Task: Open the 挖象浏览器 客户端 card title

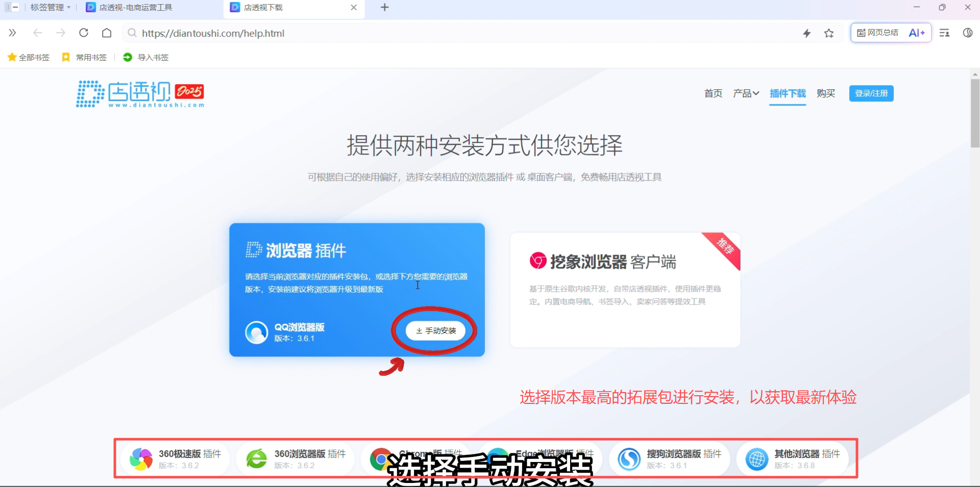Action: [613, 262]
